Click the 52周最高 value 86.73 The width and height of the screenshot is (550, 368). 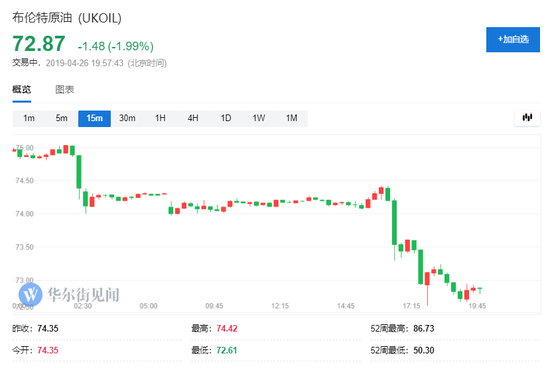click(x=424, y=329)
